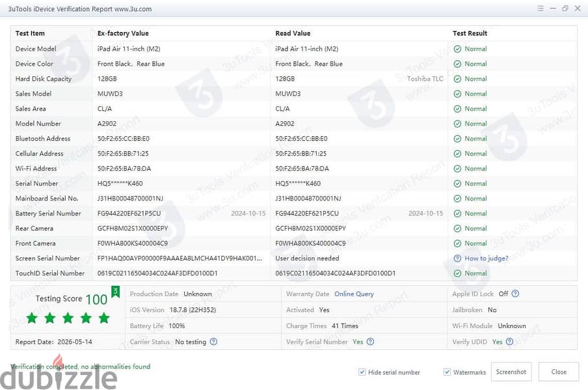The width and height of the screenshot is (588, 390).
Task: Click the Device Model Normal check icon
Action: coord(457,49)
